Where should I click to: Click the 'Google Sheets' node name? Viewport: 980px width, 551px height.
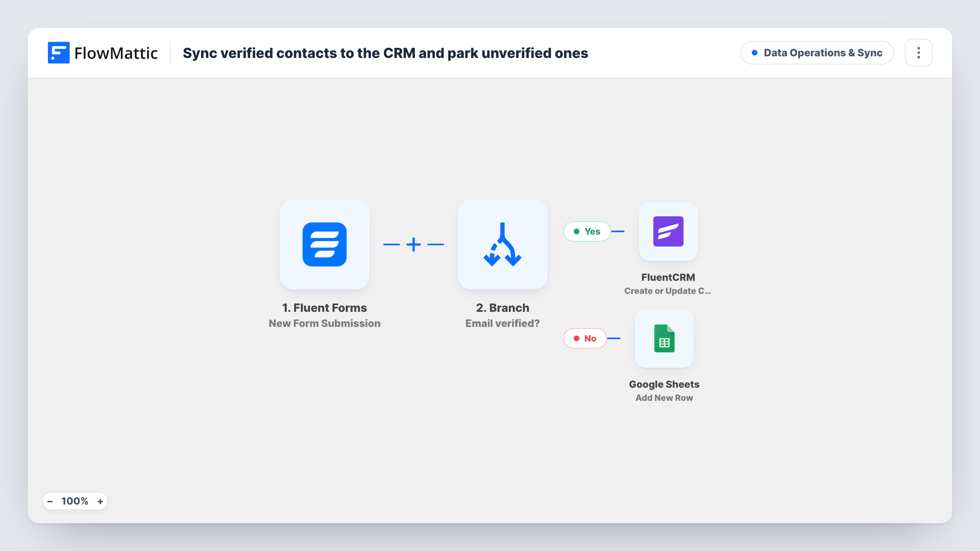tap(664, 384)
